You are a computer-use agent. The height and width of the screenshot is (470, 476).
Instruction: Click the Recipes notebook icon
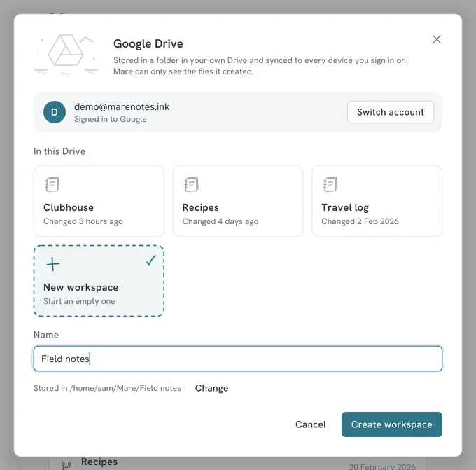click(x=191, y=184)
